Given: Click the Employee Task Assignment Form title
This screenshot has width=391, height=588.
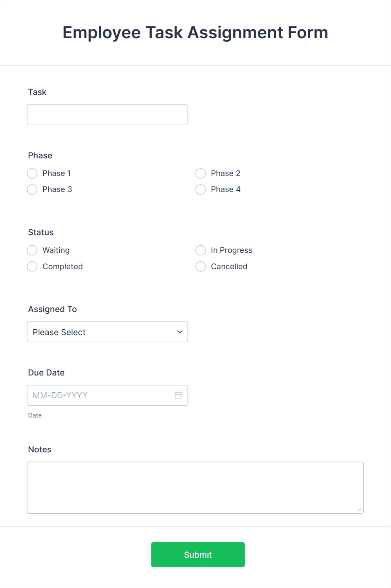Looking at the screenshot, I should click(x=195, y=32).
